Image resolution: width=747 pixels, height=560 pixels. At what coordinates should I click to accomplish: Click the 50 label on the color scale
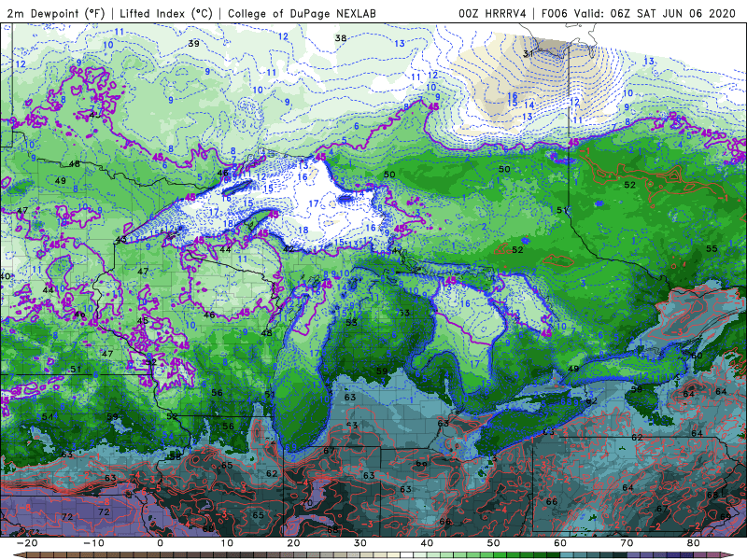[494, 543]
